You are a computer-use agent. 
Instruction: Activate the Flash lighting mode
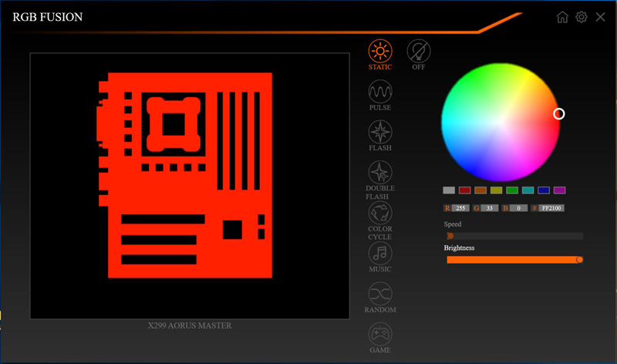point(379,133)
